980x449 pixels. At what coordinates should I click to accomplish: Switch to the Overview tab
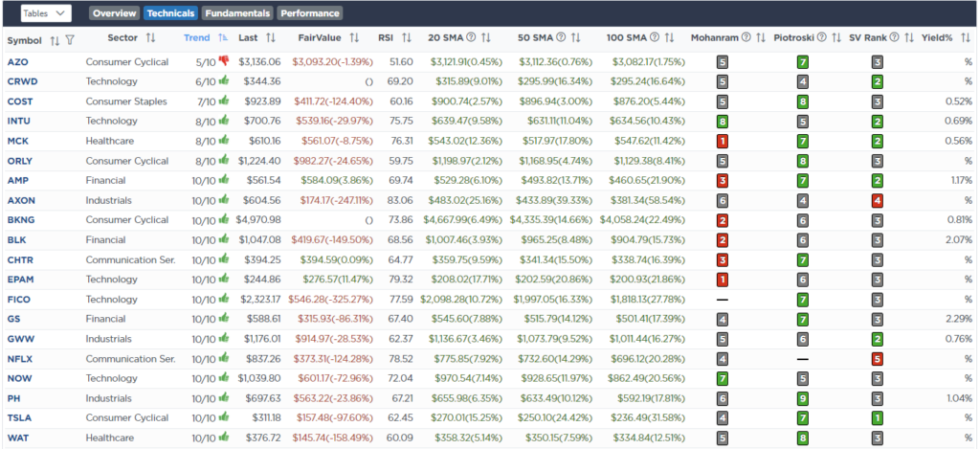pyautogui.click(x=114, y=13)
